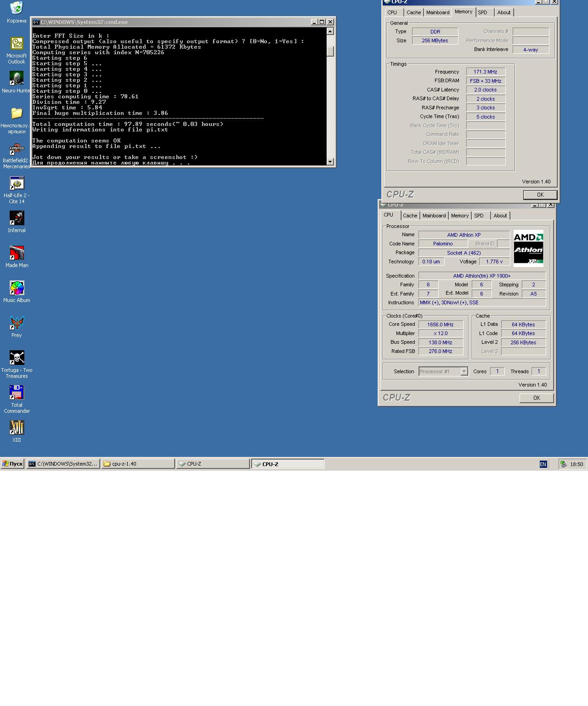Activate the bold CPU-Z taskbar button

[x=288, y=464]
